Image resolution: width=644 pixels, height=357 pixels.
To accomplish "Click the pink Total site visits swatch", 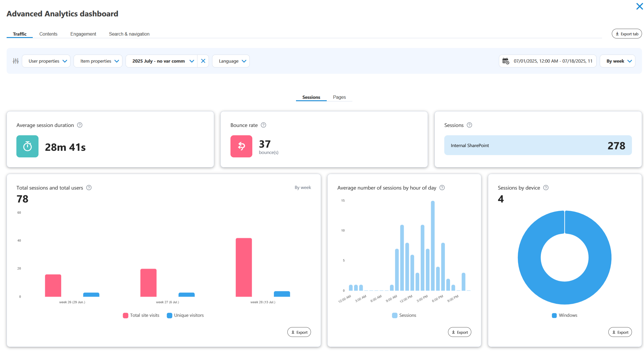I will pyautogui.click(x=125, y=315).
